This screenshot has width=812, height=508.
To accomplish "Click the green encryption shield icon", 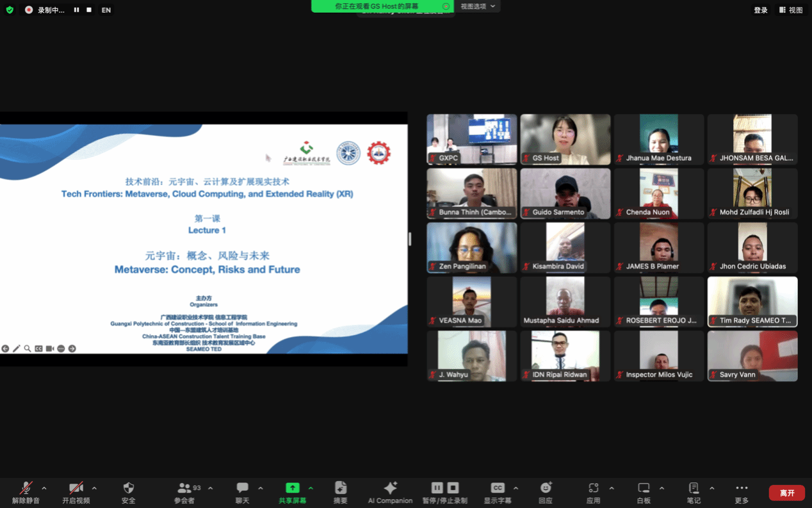I will (10, 10).
